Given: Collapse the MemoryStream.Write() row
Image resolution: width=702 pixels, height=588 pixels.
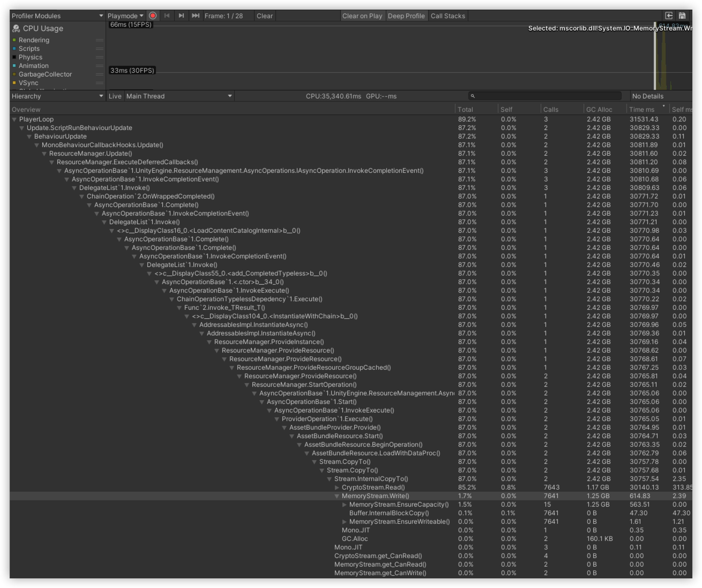Looking at the screenshot, I should coord(337,496).
